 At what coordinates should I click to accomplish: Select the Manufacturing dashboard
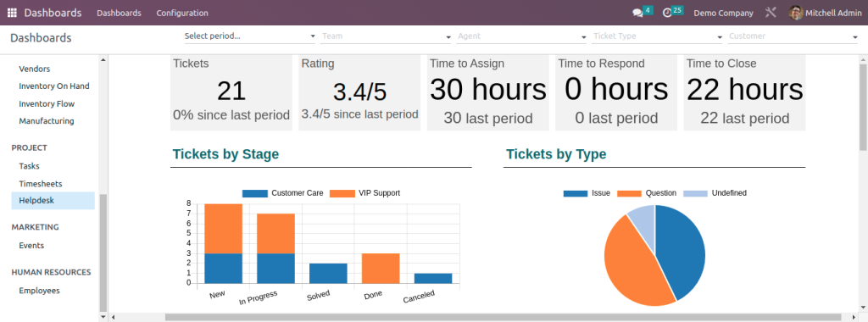46,121
